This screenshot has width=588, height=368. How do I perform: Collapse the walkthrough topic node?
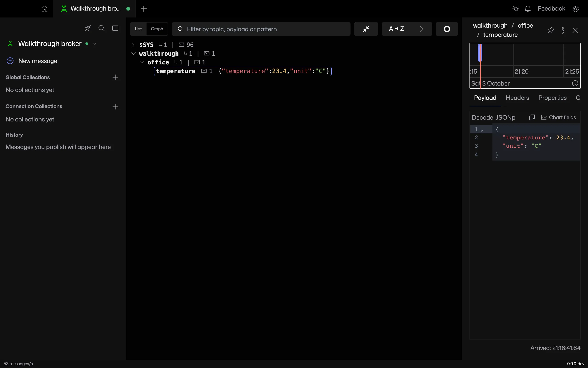coord(133,54)
